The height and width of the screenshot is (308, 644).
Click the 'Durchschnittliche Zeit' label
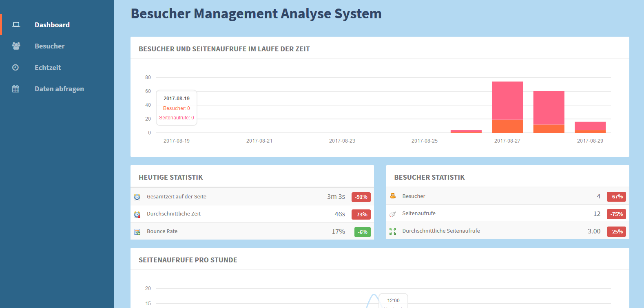[x=174, y=213]
